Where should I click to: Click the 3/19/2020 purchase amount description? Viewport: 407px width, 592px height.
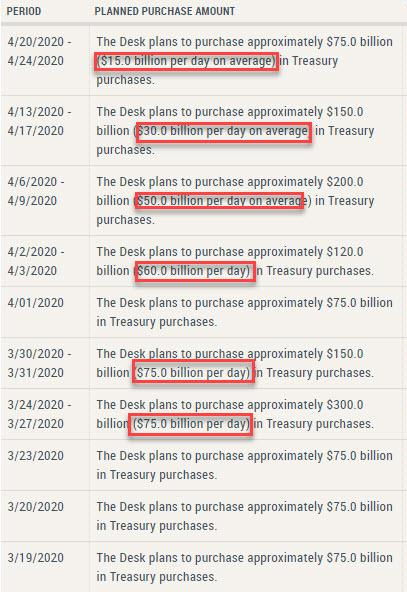click(244, 567)
